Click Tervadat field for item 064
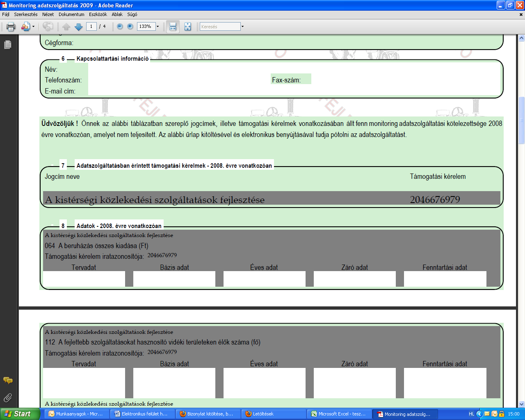525x420 pixels. (84, 279)
